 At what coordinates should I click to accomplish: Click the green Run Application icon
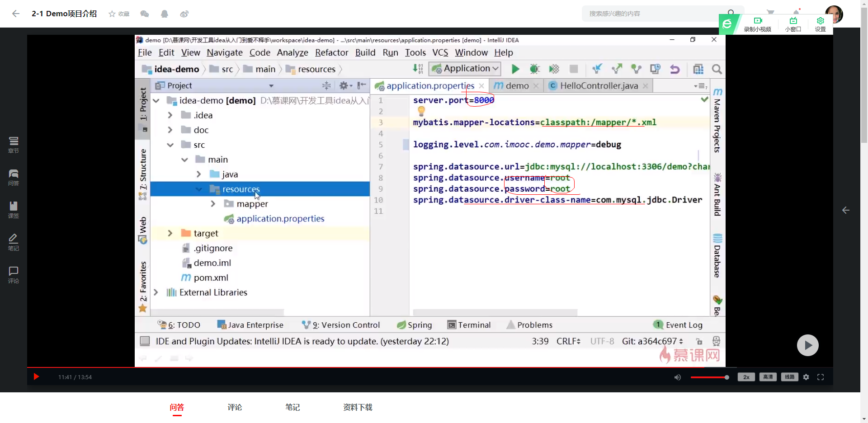515,69
